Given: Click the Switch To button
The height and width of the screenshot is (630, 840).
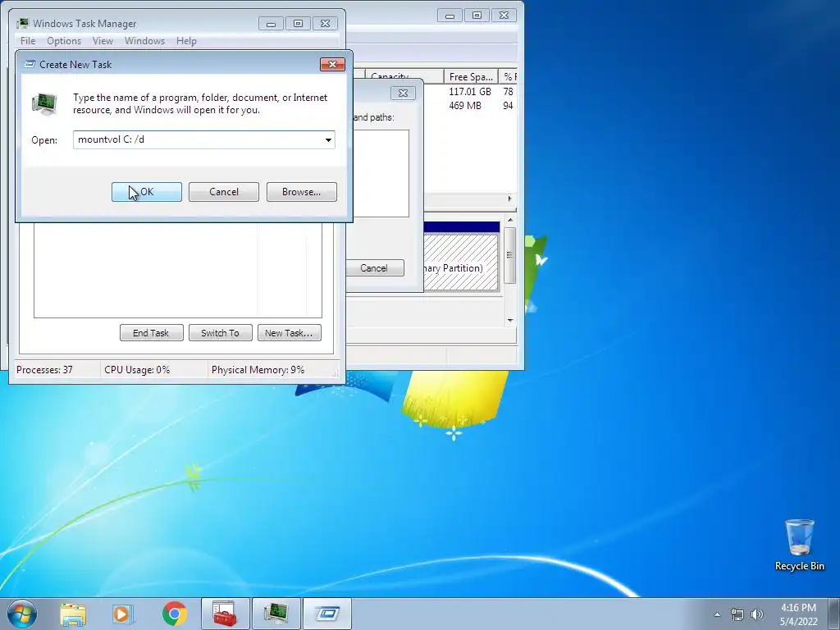Looking at the screenshot, I should (220, 333).
